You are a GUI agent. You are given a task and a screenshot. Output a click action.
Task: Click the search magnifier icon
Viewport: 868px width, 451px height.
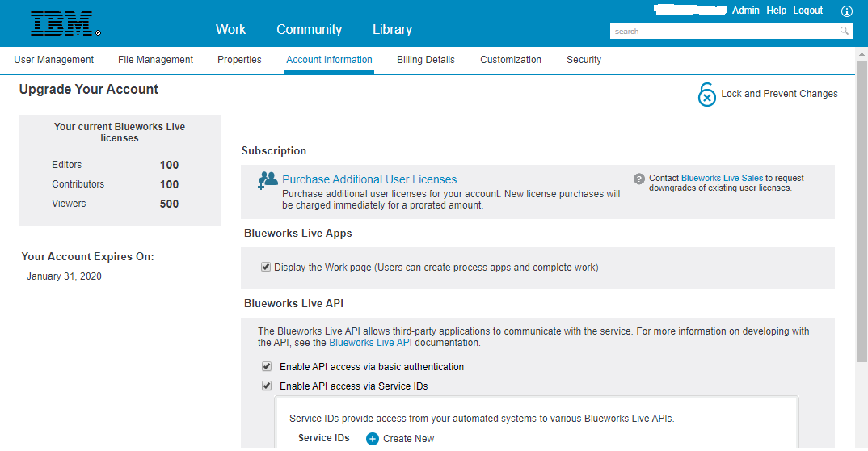845,31
